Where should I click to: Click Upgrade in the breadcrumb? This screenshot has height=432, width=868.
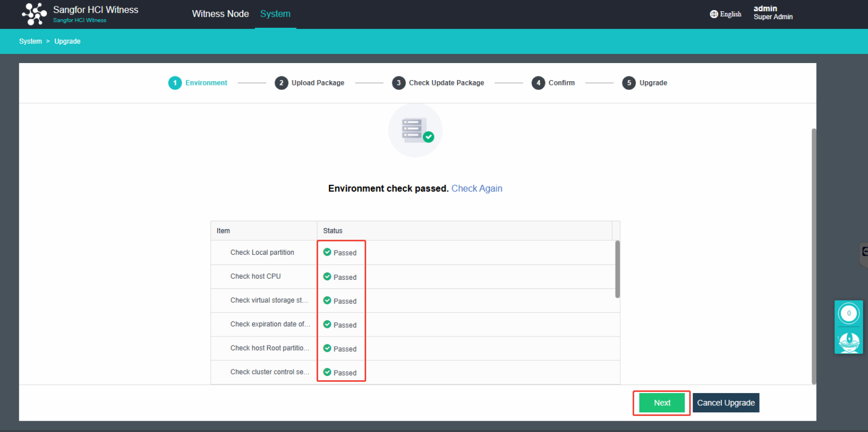pyautogui.click(x=67, y=41)
